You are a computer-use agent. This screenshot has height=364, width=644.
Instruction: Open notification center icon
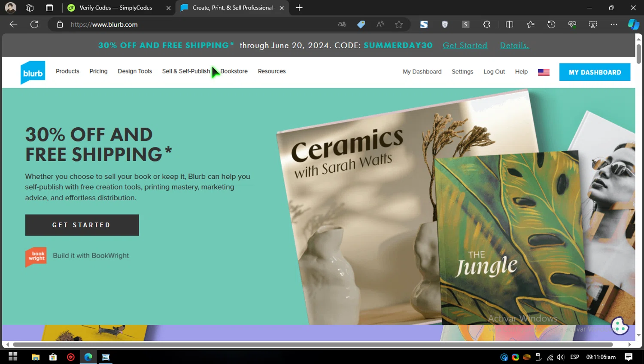click(x=629, y=357)
